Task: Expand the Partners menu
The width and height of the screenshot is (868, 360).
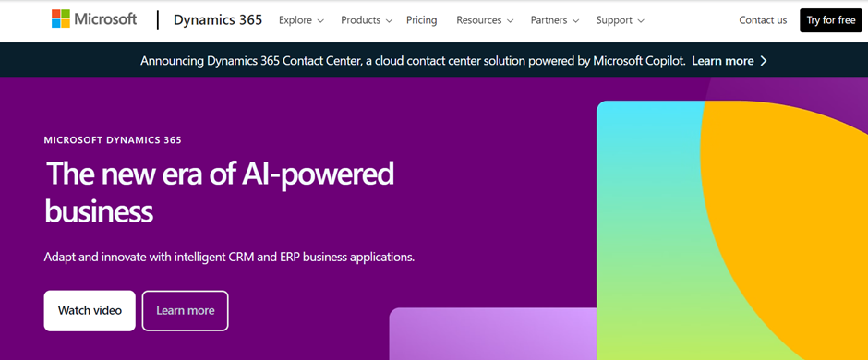Action: pos(555,20)
